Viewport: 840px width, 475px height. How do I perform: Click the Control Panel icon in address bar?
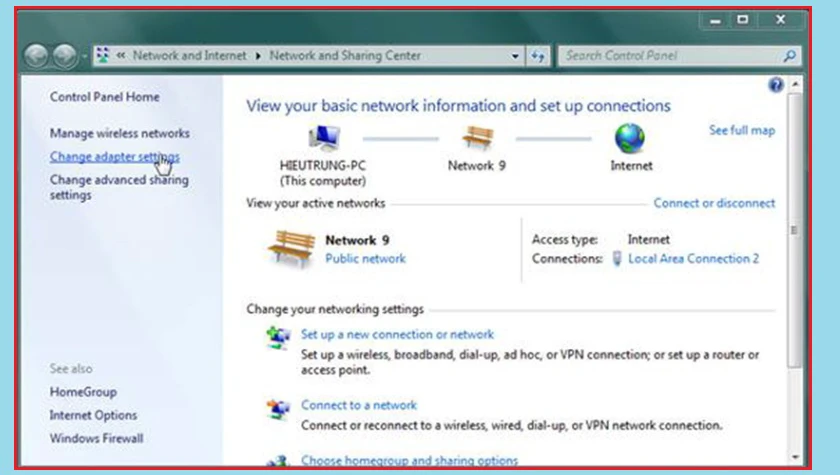[x=103, y=55]
